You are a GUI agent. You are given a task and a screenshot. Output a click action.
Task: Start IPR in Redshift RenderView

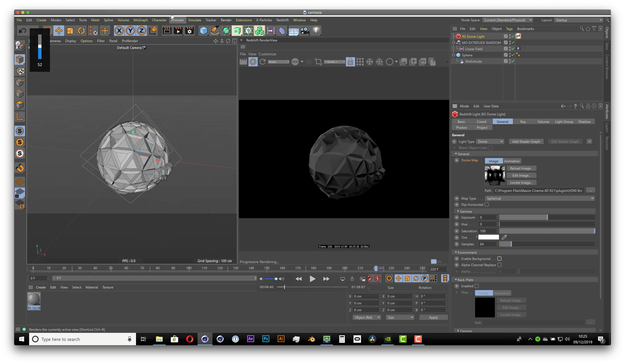[253, 62]
